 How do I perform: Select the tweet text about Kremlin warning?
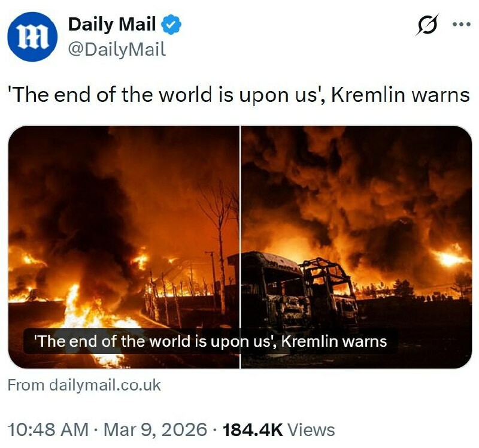pyautogui.click(x=238, y=95)
